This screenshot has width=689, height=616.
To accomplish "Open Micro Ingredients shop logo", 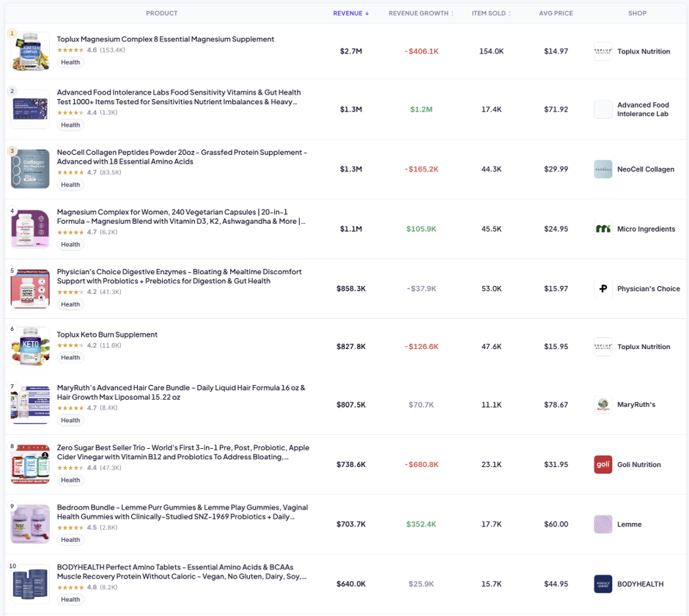I will pyautogui.click(x=603, y=229).
